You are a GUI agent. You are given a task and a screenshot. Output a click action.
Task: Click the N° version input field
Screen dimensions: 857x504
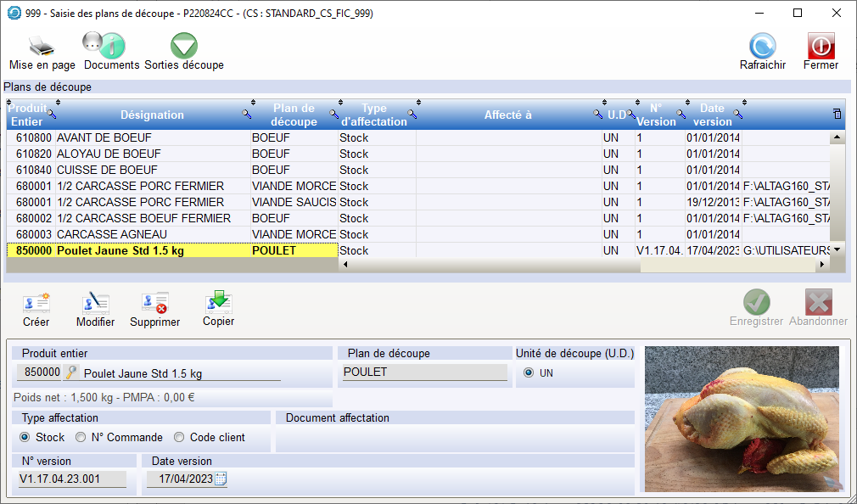(x=73, y=479)
